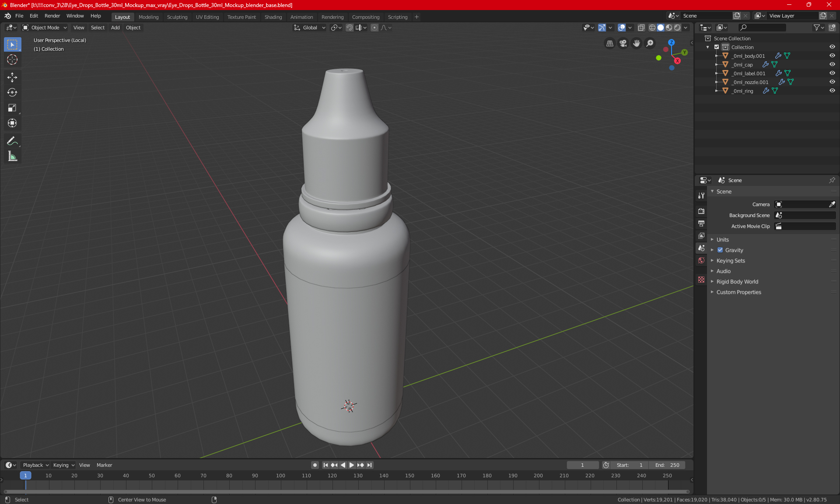Click the End frame field
The height and width of the screenshot is (504, 840).
tap(667, 465)
